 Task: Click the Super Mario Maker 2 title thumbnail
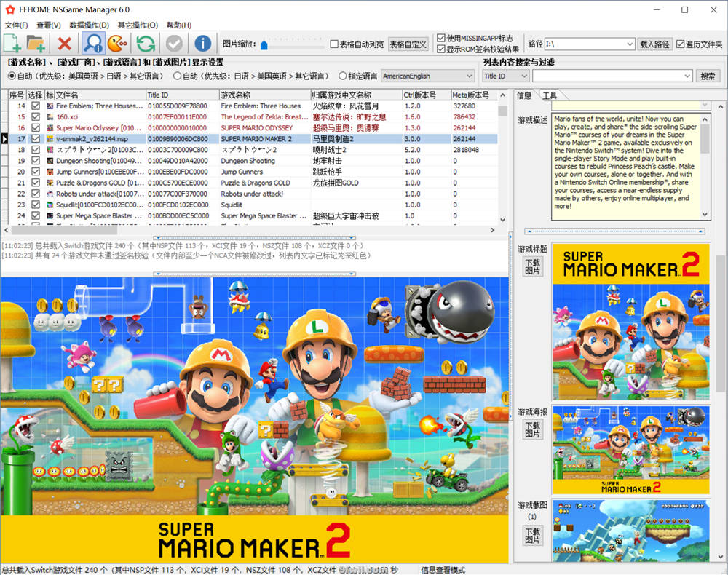(x=631, y=321)
